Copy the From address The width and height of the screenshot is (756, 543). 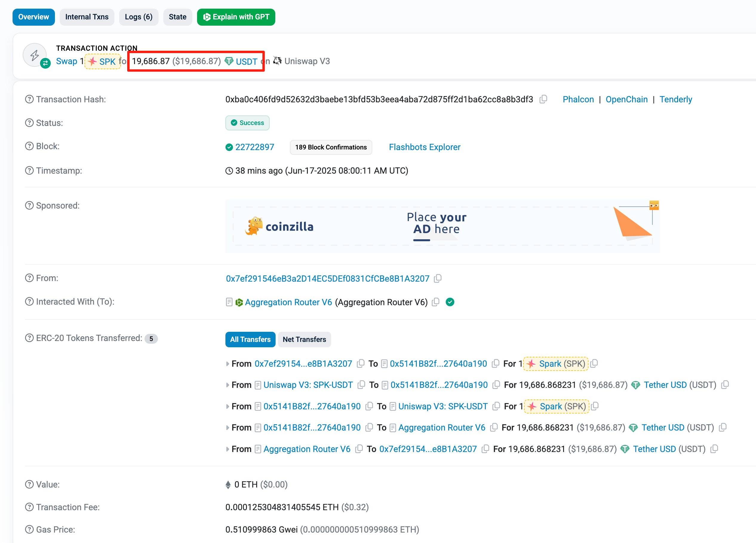coord(438,278)
